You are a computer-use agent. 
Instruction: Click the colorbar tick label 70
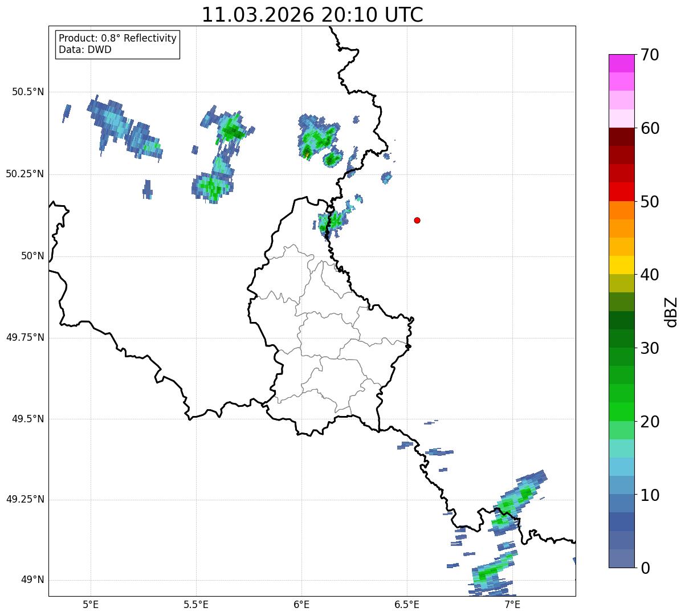(x=650, y=55)
